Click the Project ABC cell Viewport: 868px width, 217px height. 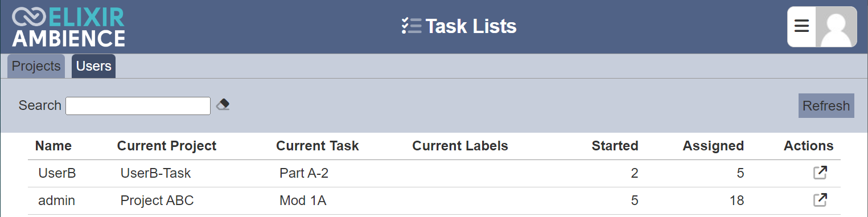click(x=157, y=200)
